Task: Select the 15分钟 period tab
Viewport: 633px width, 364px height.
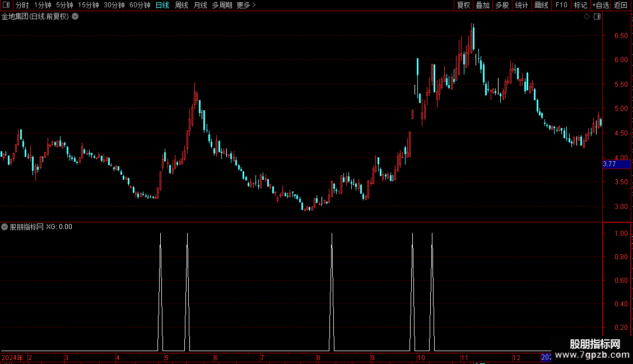Action: tap(89, 5)
